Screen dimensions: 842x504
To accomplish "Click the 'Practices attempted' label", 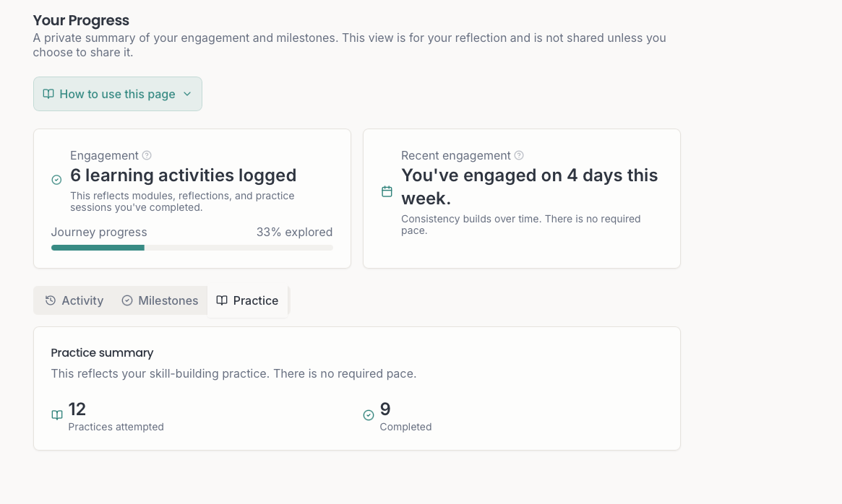I will (116, 427).
